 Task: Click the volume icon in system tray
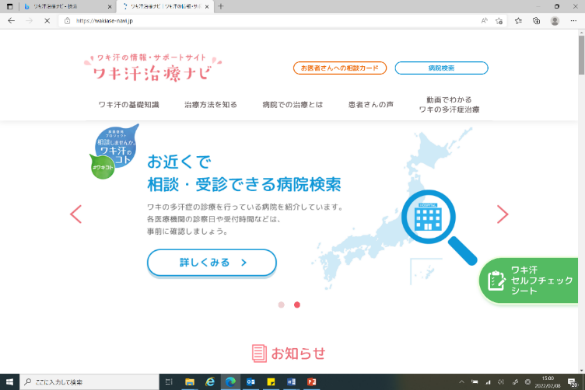pyautogui.click(x=501, y=382)
